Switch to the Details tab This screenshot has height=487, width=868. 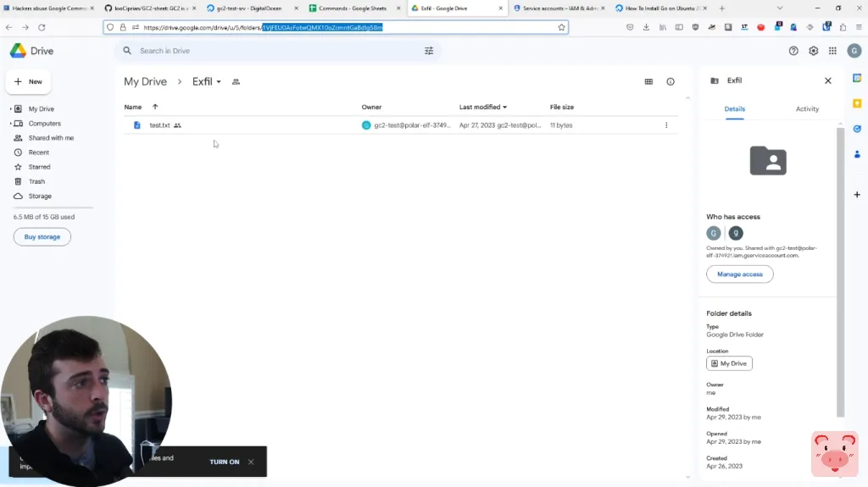[735, 109]
